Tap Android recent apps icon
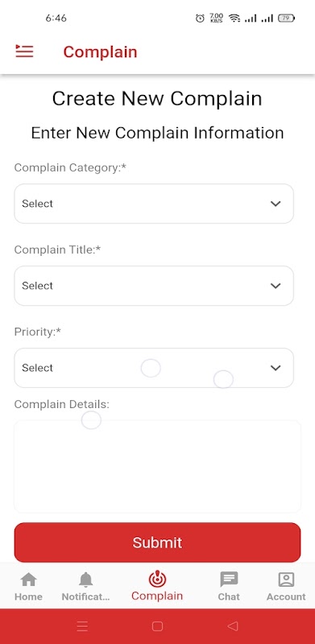315x644 pixels. click(82, 626)
